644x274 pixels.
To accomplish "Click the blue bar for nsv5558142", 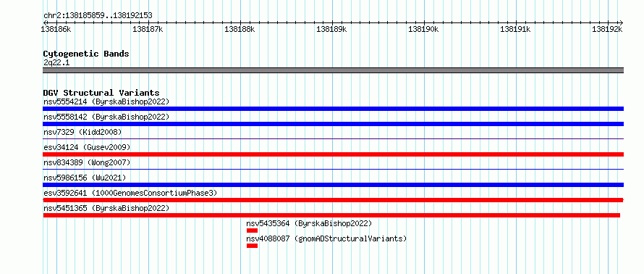I will point(333,124).
